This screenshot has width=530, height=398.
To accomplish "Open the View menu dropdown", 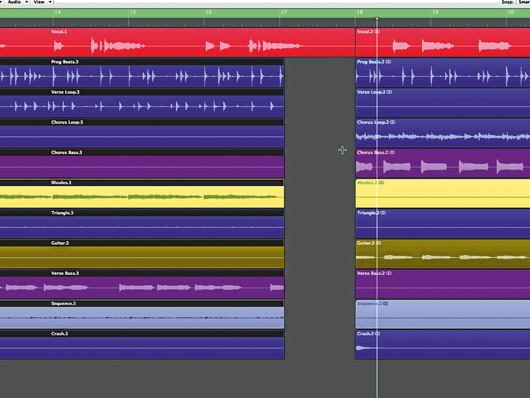I will [x=43, y=2].
